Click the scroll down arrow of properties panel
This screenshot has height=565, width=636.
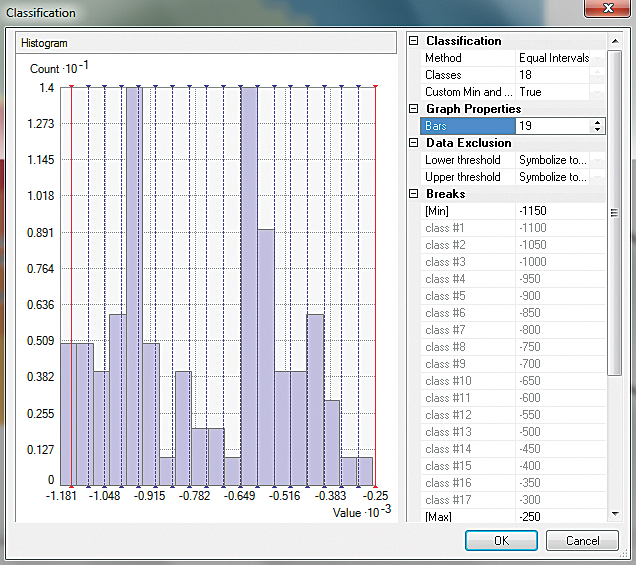click(x=615, y=514)
